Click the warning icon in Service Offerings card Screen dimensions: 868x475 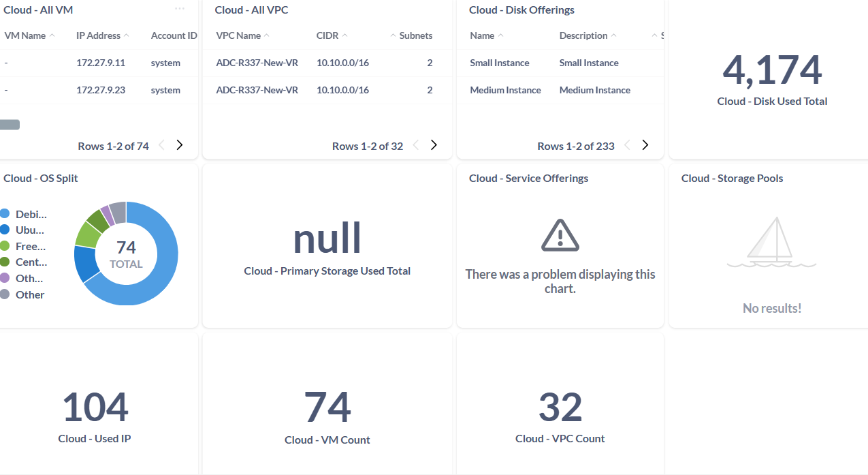(x=560, y=236)
